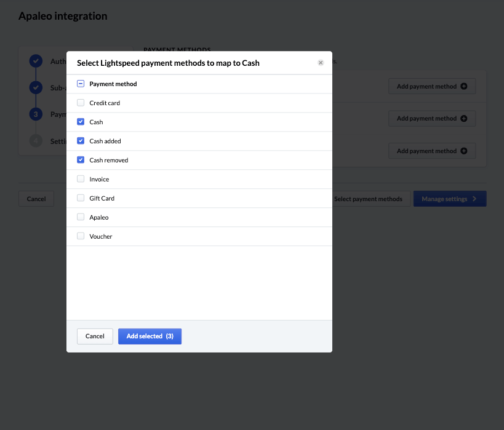
Task: Uncheck the Cash added checkbox
Action: (x=81, y=140)
